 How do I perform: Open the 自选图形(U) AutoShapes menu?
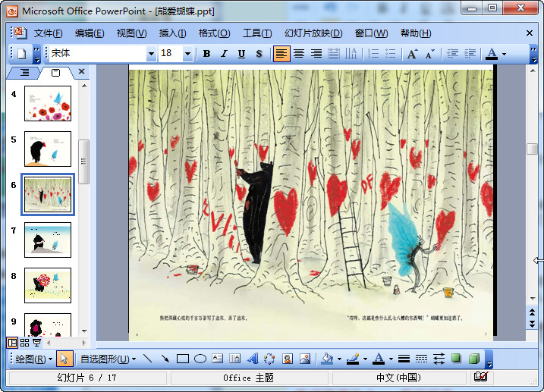[x=108, y=359]
